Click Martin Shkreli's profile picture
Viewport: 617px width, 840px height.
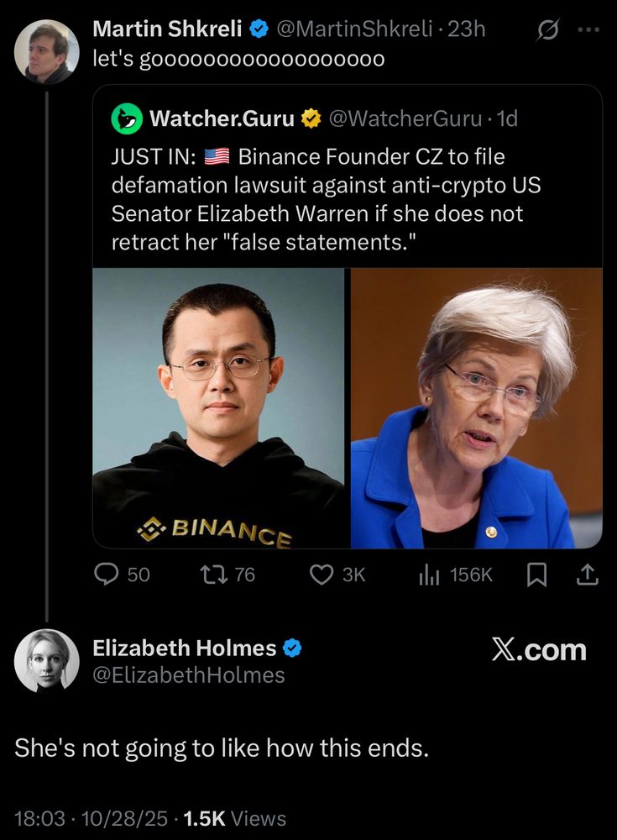pyautogui.click(x=48, y=50)
